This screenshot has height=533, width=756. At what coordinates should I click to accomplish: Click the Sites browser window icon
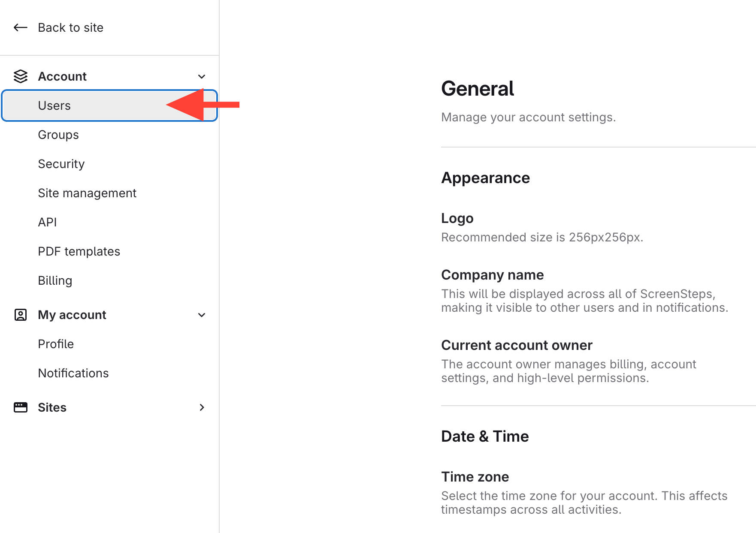20,407
